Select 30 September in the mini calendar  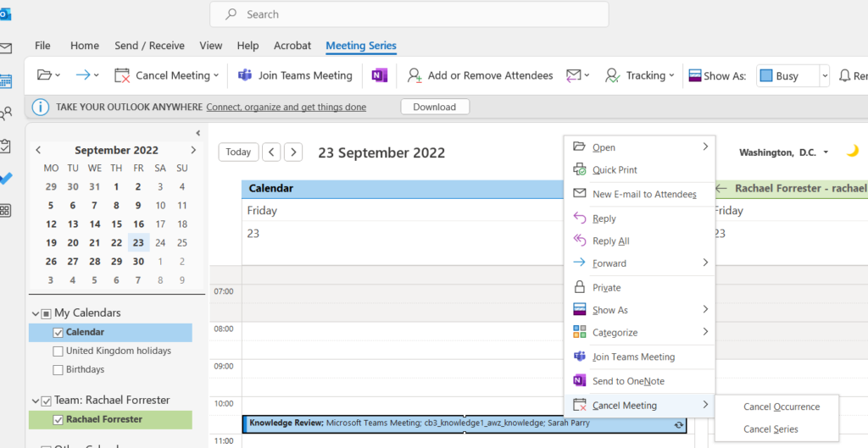tap(138, 262)
